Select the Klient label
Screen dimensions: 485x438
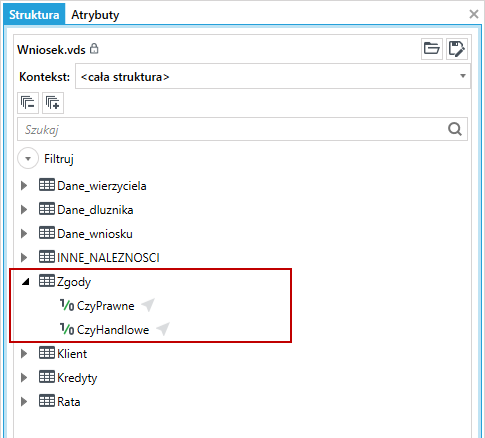[x=72, y=353]
